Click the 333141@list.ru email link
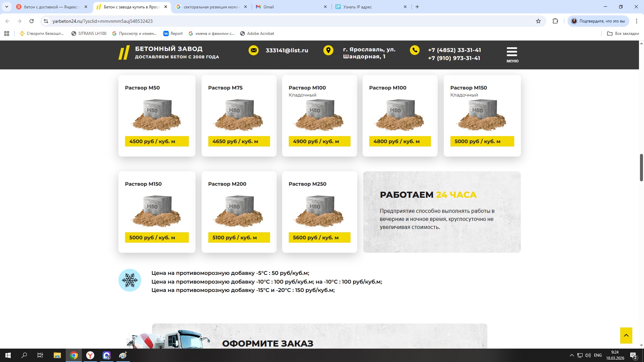Image resolution: width=644 pixels, height=362 pixels. [x=287, y=50]
